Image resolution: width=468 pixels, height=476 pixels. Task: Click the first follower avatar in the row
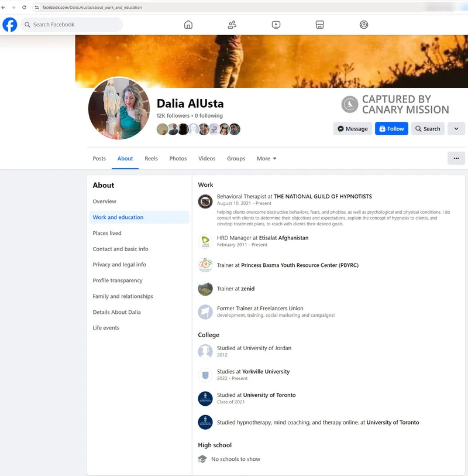162,129
